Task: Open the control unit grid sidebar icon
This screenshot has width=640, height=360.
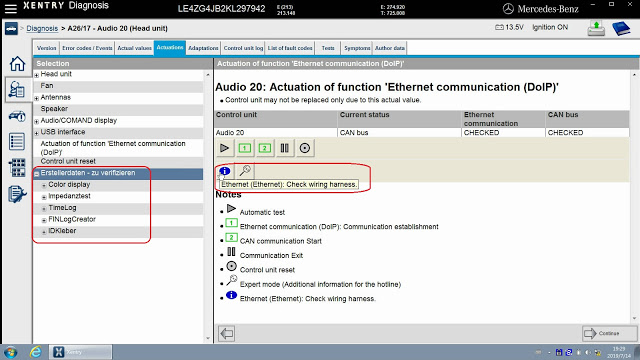Action: click(x=17, y=168)
